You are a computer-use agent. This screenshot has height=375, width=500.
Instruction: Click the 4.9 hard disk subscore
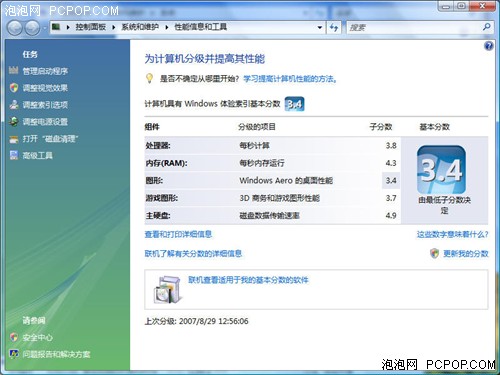[x=391, y=216]
